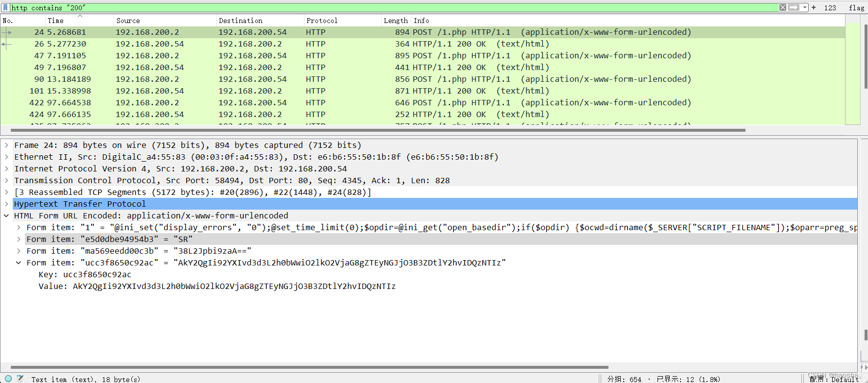Select packet 26 HTTP 200 OK row

pyautogui.click(x=423, y=44)
